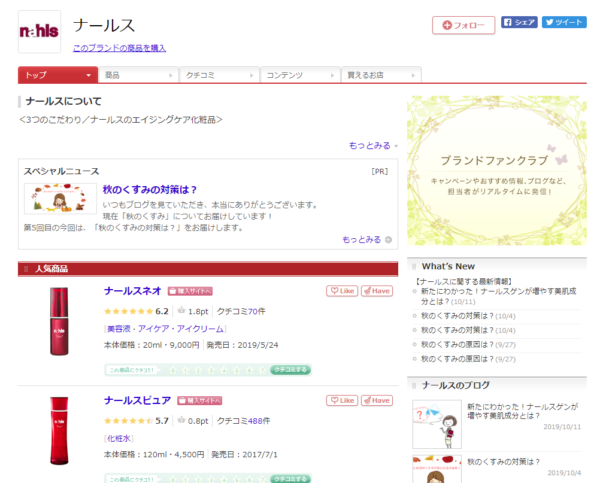The width and height of the screenshot is (600, 483).
Task: Open the ナールスネオ bottle image
Action: pyautogui.click(x=59, y=321)
